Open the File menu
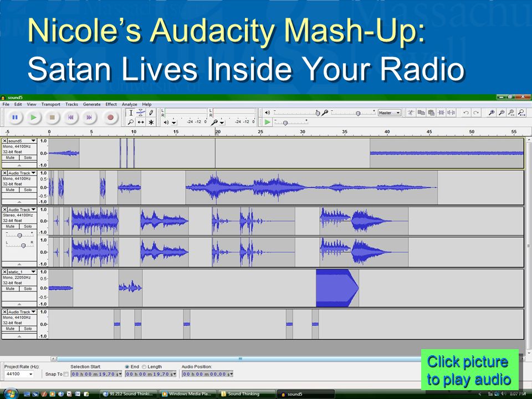The image size is (532, 399). (6, 104)
